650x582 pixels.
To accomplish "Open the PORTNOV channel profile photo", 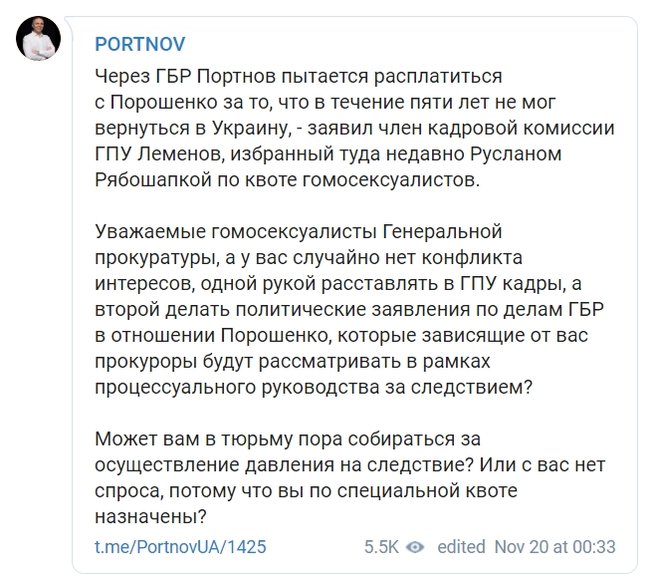I will pos(38,39).
